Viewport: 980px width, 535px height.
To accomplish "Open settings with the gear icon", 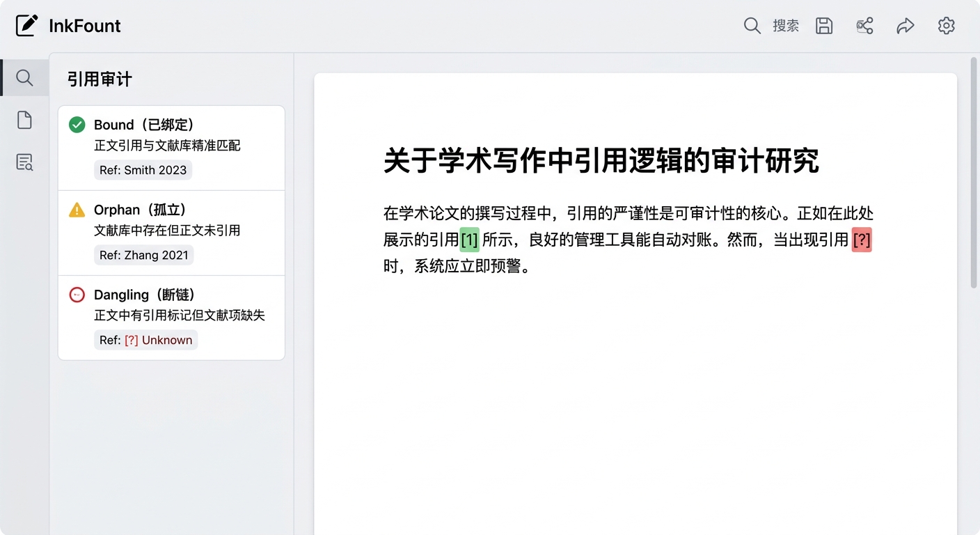I will tap(946, 26).
